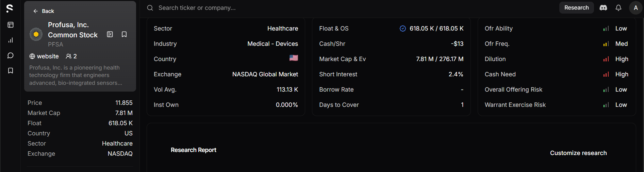Click the Profusa company logo thumbnail
The height and width of the screenshot is (172, 644).
36,34
